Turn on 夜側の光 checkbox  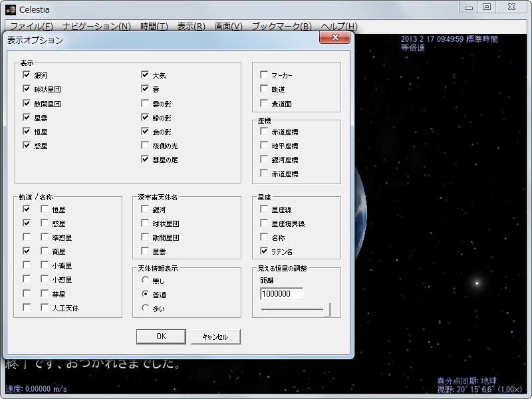pos(145,145)
